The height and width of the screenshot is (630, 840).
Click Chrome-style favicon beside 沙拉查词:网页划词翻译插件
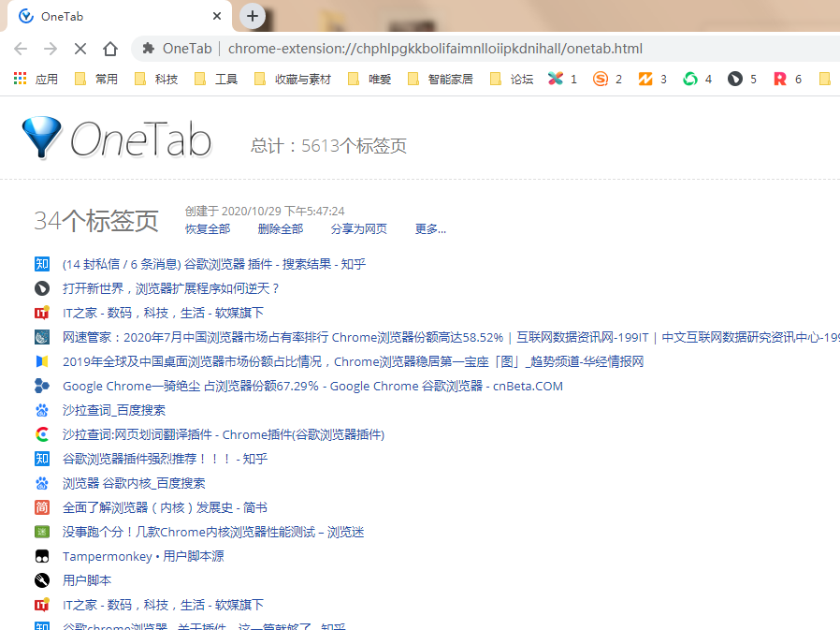click(x=42, y=434)
